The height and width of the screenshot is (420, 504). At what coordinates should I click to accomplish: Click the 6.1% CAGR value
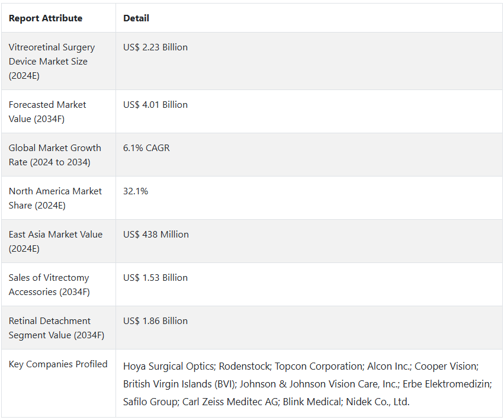coord(146,148)
